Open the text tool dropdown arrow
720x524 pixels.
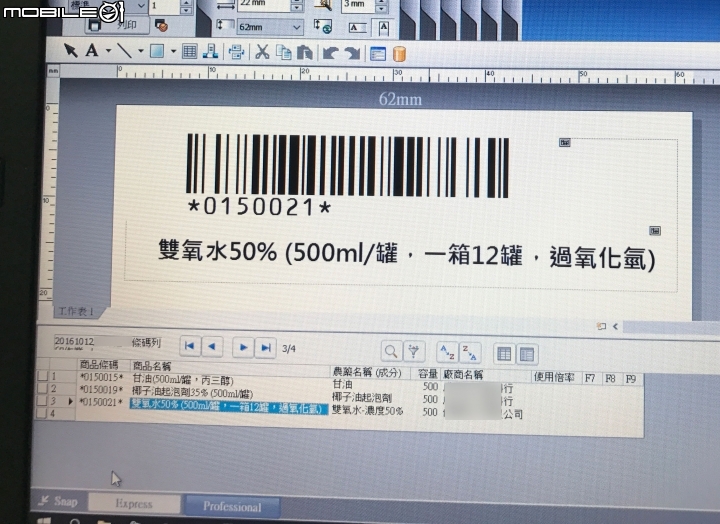108,51
